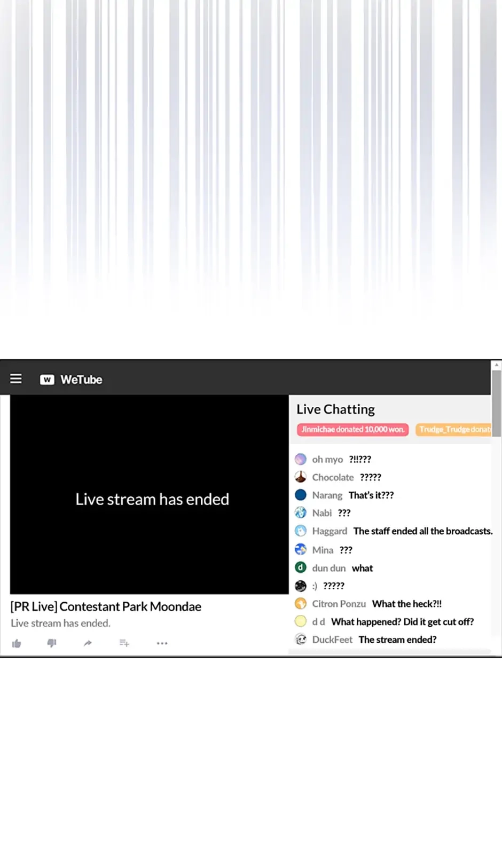This screenshot has width=502, height=868.
Task: Click scrollbar up arrow at top
Action: [497, 365]
